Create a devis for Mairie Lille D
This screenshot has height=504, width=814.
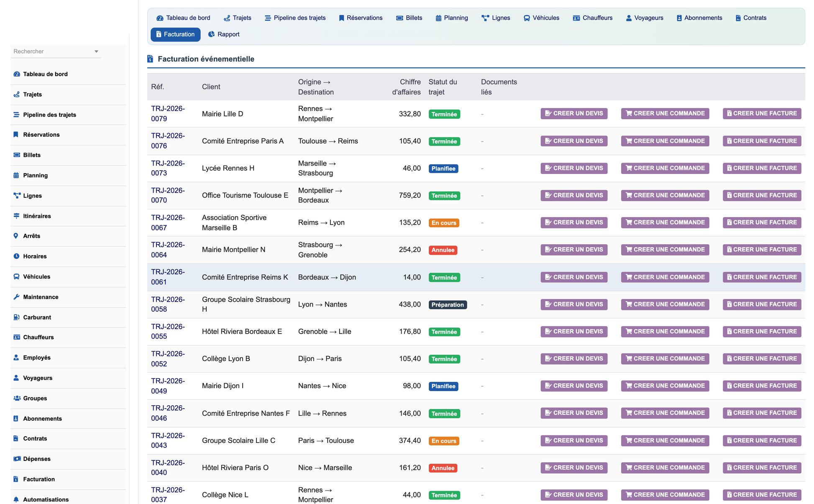click(x=574, y=113)
